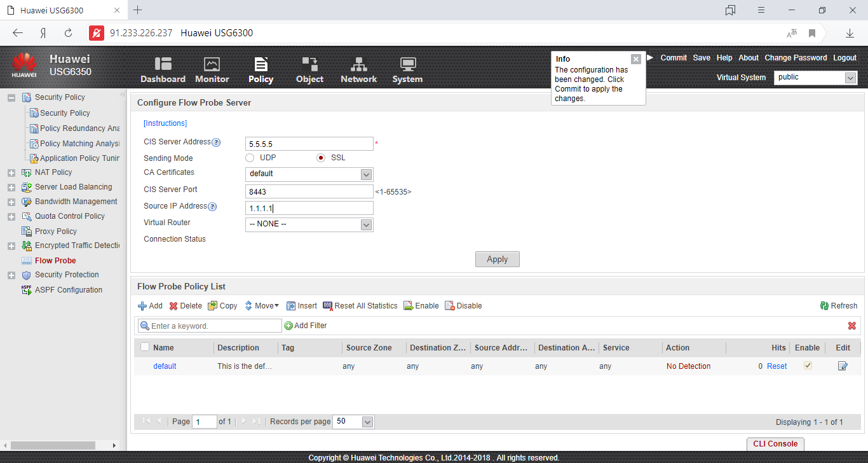Select the SSL sending mode
868x463 pixels.
(321, 158)
